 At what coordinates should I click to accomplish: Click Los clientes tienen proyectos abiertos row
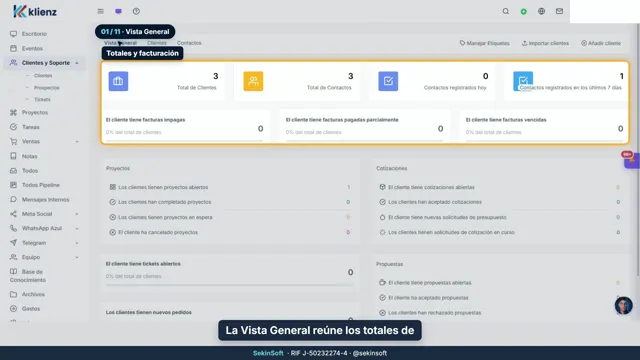point(230,187)
